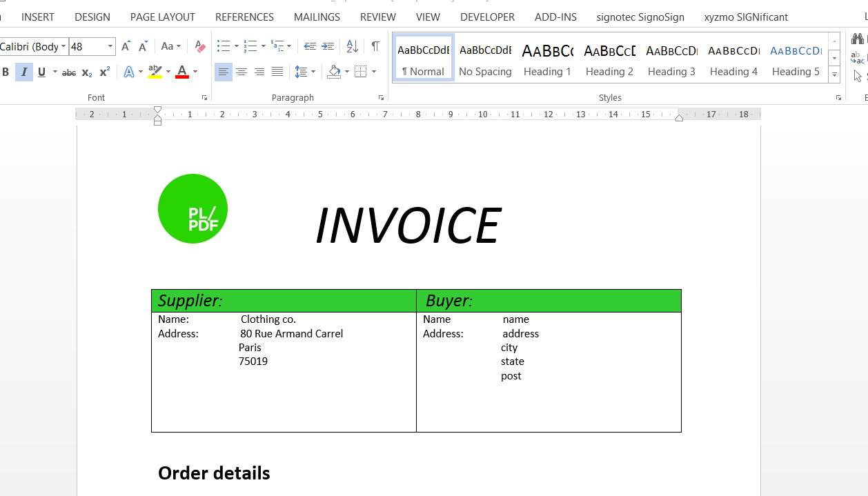
Task: Open the line spacing dropdown
Action: click(304, 72)
